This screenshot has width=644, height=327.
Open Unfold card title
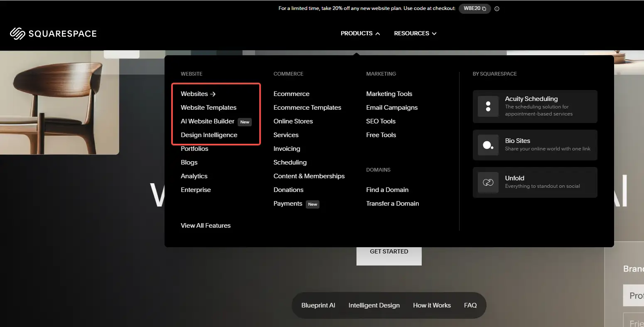pos(514,178)
